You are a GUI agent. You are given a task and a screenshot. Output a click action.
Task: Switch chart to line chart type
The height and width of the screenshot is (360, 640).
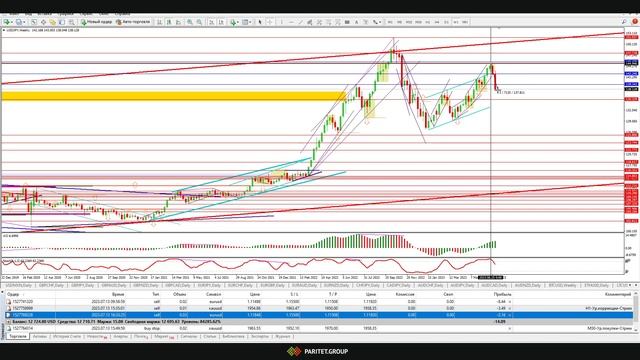[178, 22]
